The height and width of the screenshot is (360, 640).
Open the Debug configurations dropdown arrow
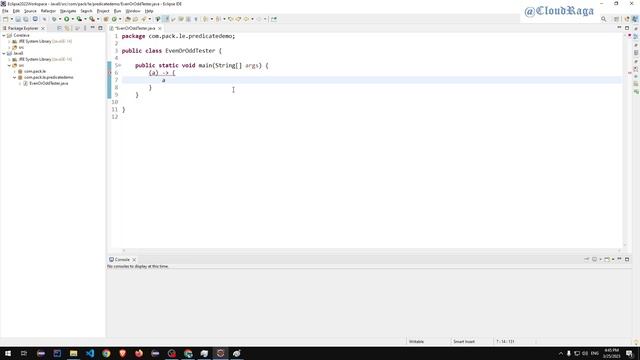click(x=60, y=19)
